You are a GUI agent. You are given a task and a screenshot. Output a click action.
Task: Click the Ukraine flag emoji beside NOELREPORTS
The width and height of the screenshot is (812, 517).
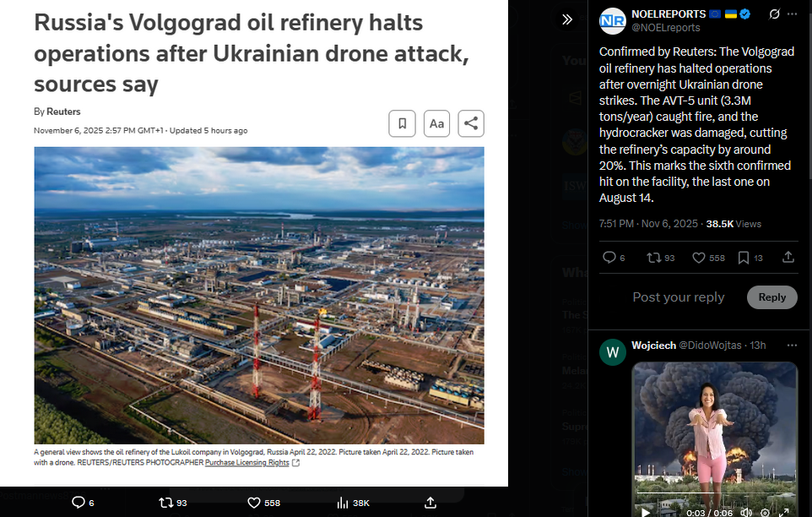coord(731,14)
